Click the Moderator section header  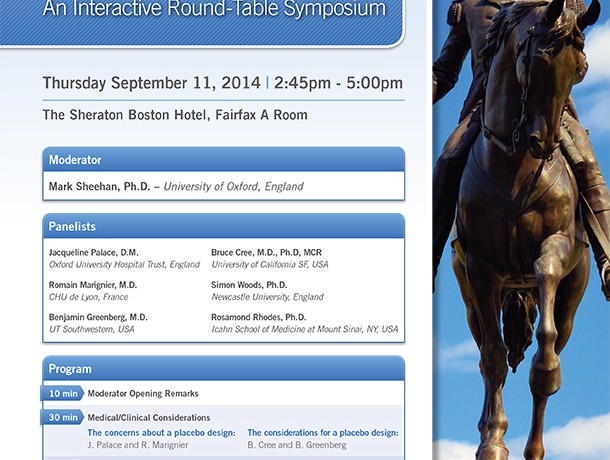point(224,160)
